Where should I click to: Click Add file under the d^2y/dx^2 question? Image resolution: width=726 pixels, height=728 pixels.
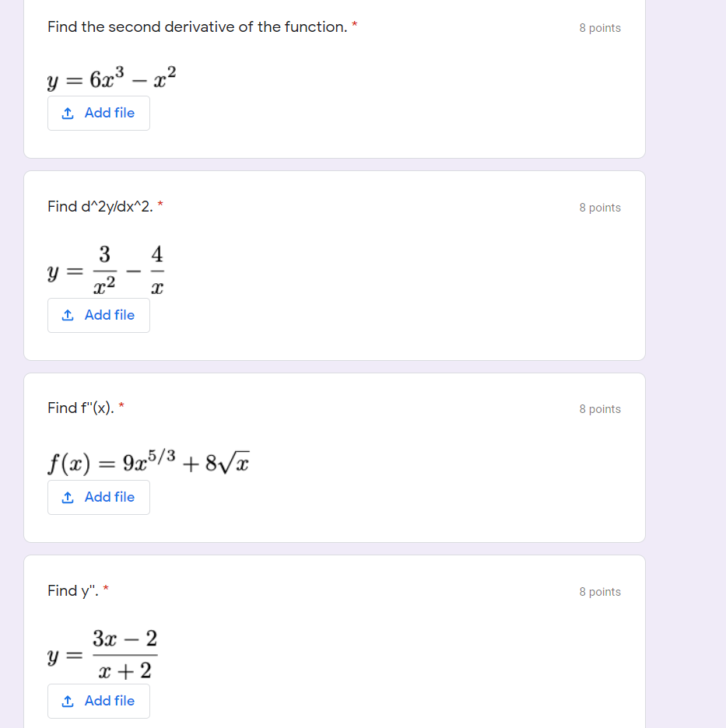tap(98, 315)
